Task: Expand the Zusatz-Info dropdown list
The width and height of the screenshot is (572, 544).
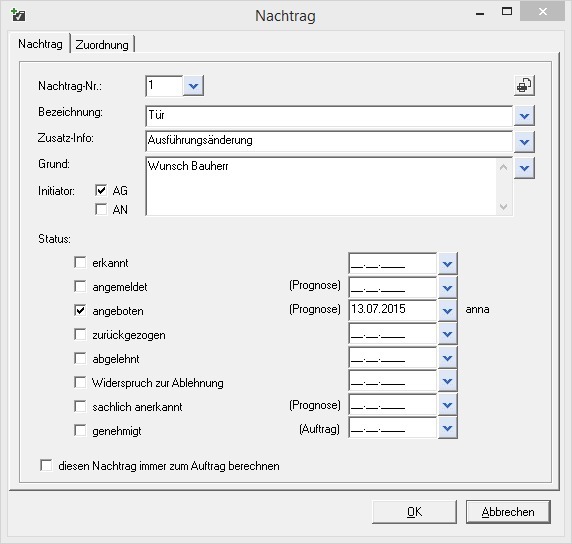Action: (524, 142)
